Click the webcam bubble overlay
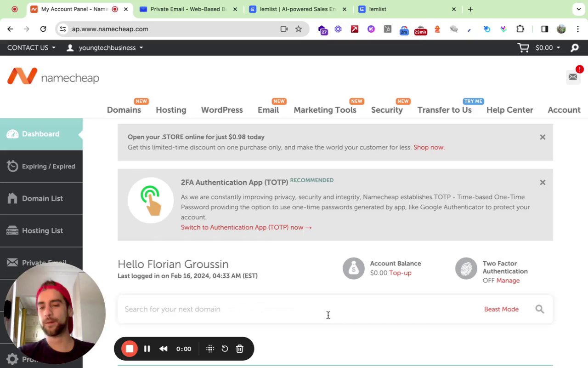 click(x=54, y=313)
